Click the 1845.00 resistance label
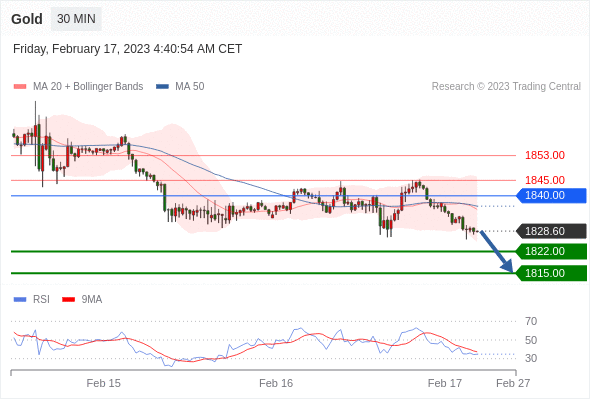590x400 pixels. 545,180
